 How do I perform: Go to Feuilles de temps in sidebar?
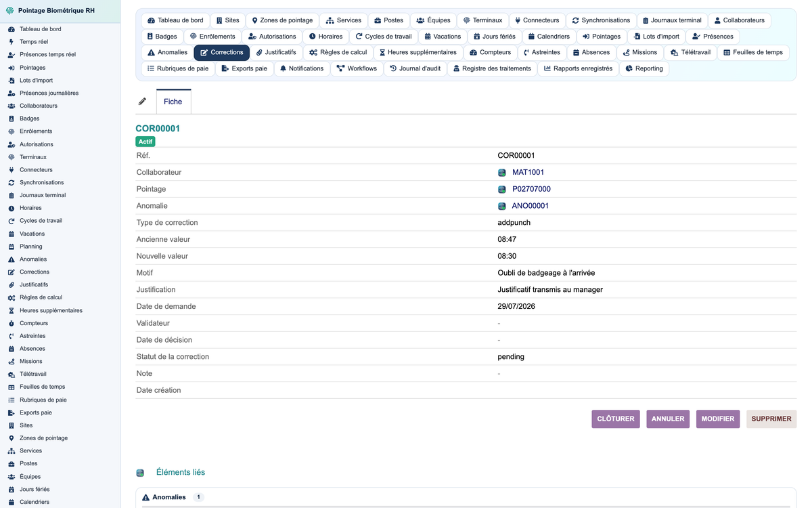point(42,387)
